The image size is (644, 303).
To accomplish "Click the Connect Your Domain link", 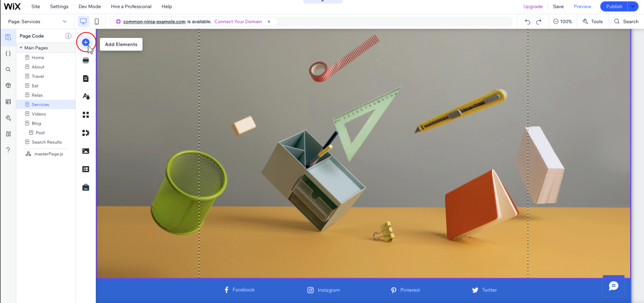I will pyautogui.click(x=238, y=22).
